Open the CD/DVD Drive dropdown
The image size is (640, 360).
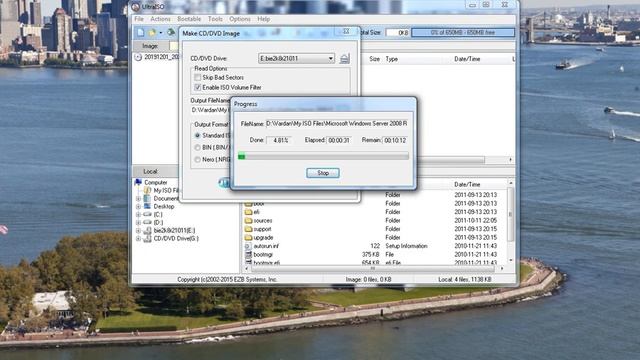[x=331, y=59]
